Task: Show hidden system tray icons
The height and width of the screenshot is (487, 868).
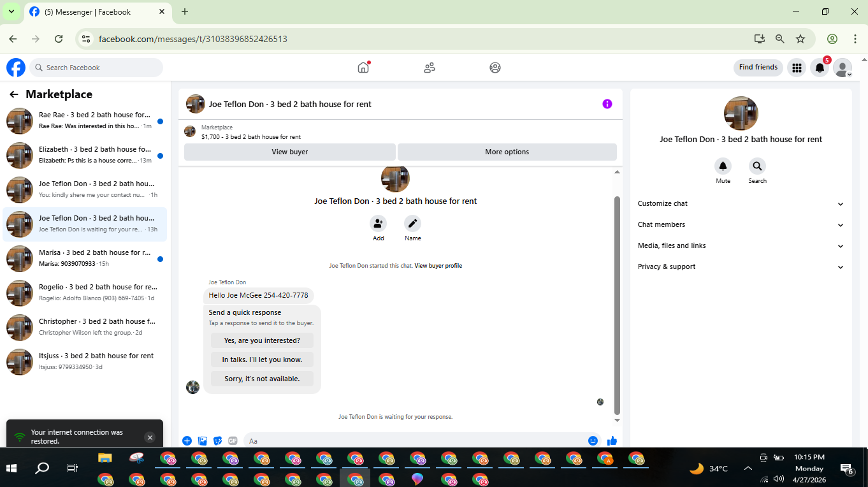Action: [748, 469]
